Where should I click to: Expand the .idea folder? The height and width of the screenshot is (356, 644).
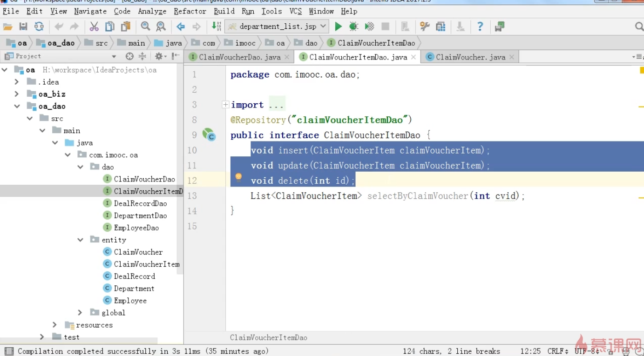[17, 82]
